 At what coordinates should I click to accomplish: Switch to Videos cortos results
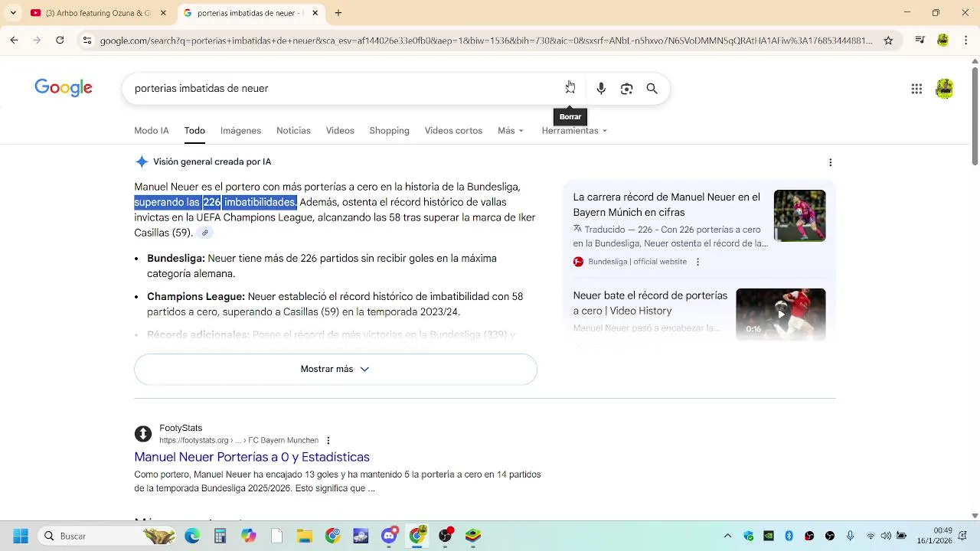click(453, 131)
